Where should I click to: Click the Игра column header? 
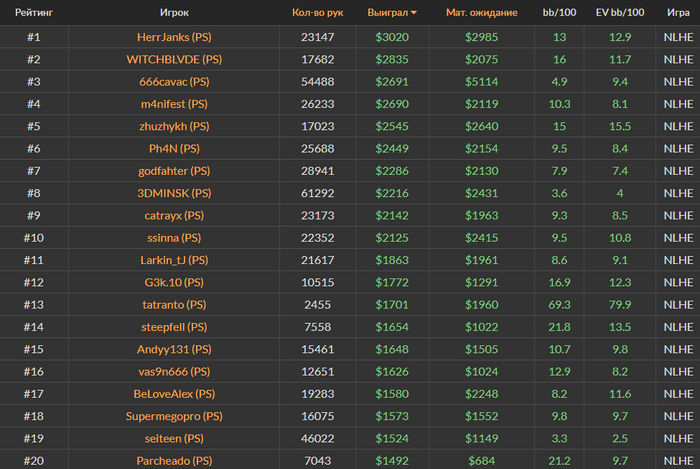[x=677, y=12]
